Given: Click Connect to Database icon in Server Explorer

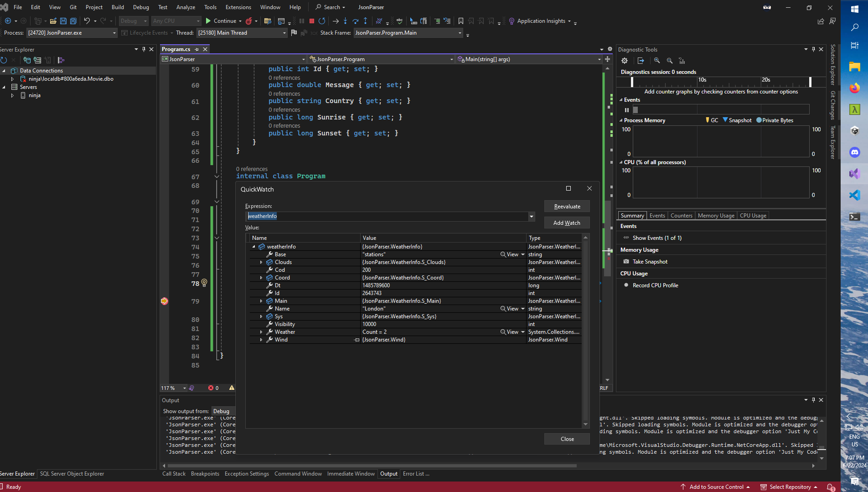Looking at the screenshot, I should 27,60.
